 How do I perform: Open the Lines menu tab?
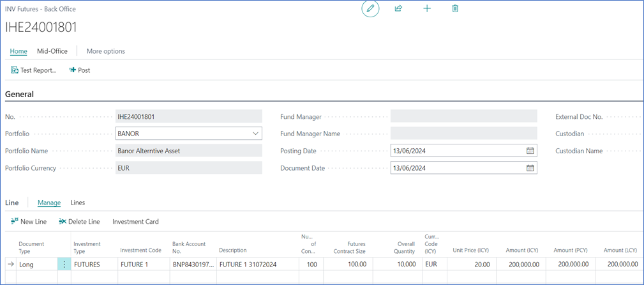[x=78, y=203]
